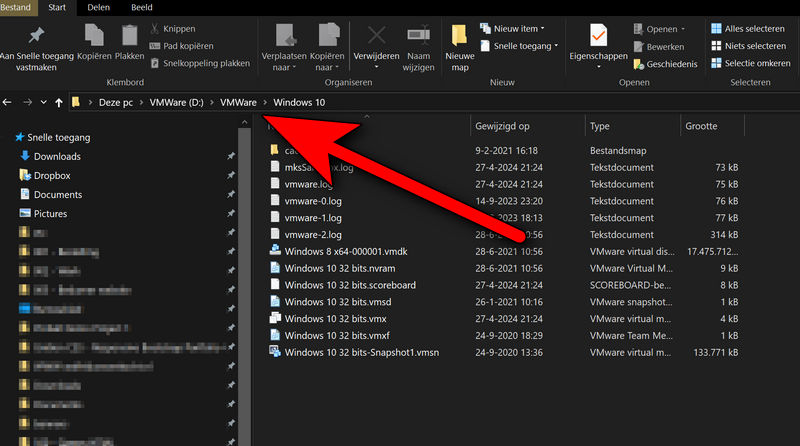800x446 pixels.
Task: Unpin Downloads using its pin icon
Action: point(231,156)
